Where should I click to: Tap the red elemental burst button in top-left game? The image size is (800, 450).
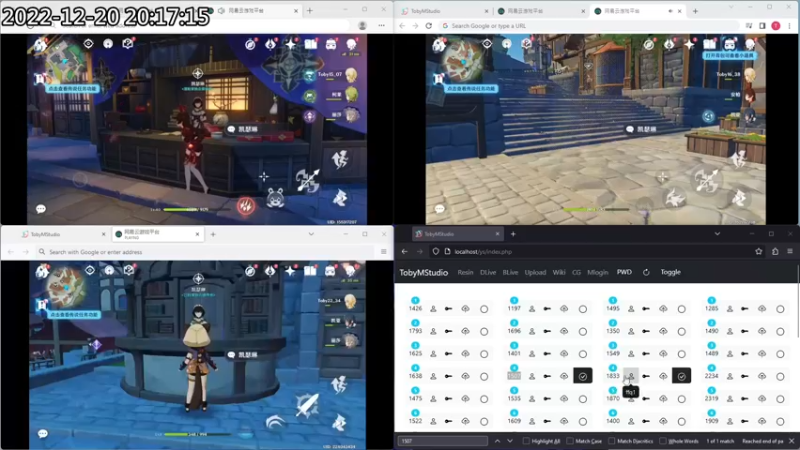(246, 206)
